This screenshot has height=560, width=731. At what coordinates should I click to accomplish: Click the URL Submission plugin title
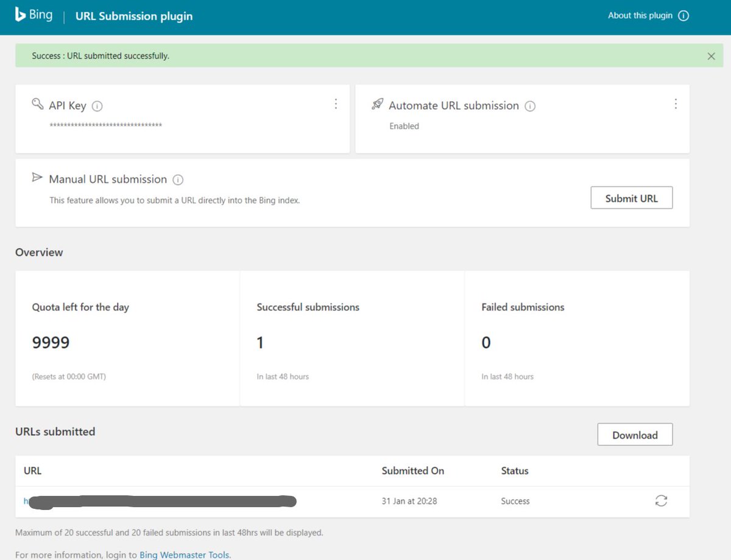(x=134, y=16)
